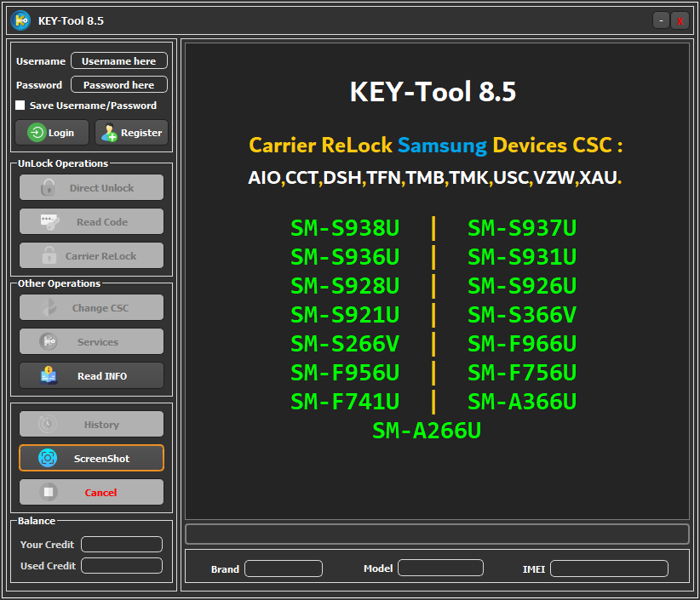This screenshot has width=700, height=600.
Task: Run the Read Code operation
Action: point(91,222)
